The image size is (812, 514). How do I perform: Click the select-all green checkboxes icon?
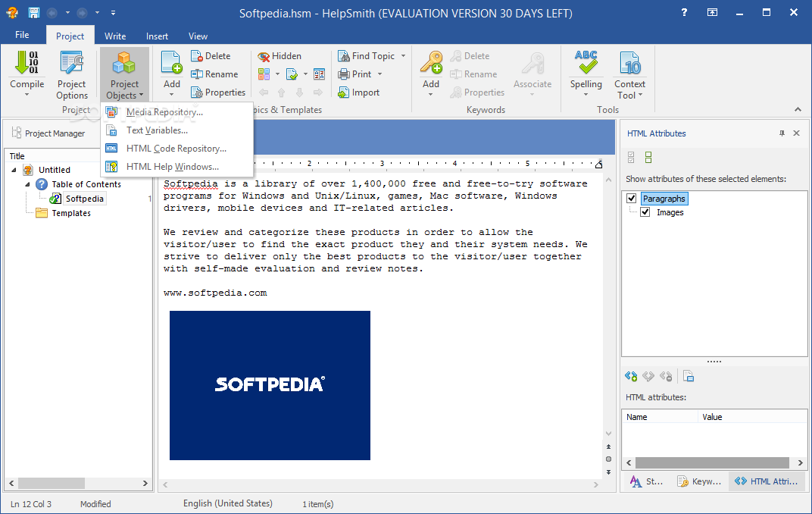pyautogui.click(x=648, y=157)
